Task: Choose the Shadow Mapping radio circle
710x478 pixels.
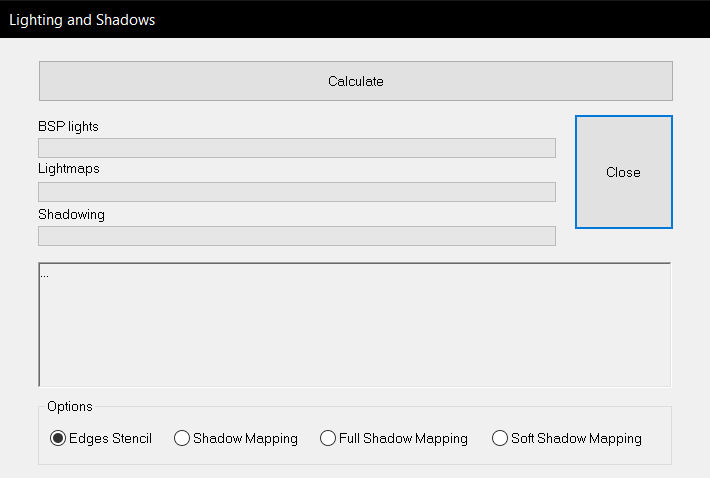Action: point(182,438)
